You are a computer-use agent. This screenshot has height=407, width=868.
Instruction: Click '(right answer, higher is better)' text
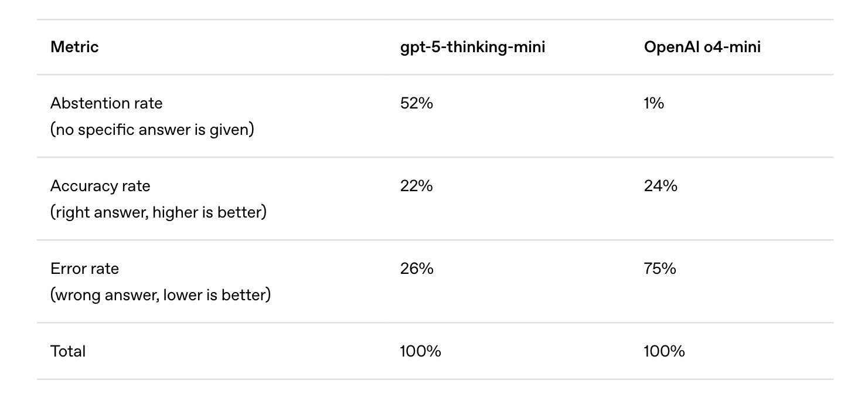click(x=158, y=212)
